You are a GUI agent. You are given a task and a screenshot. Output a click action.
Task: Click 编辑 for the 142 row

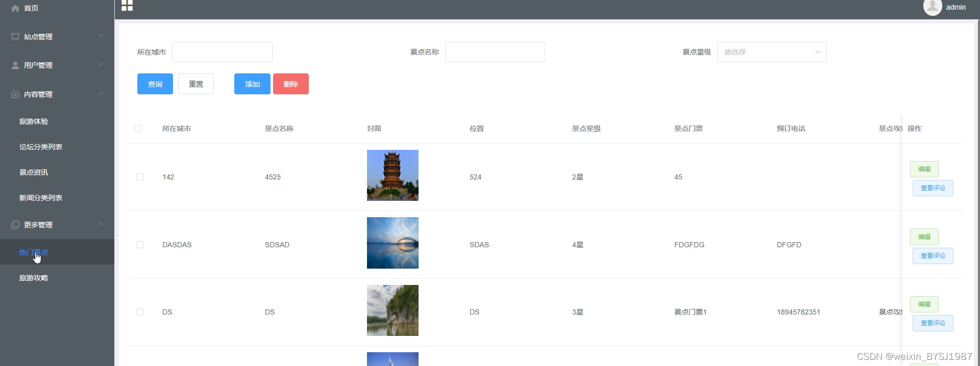pos(924,169)
